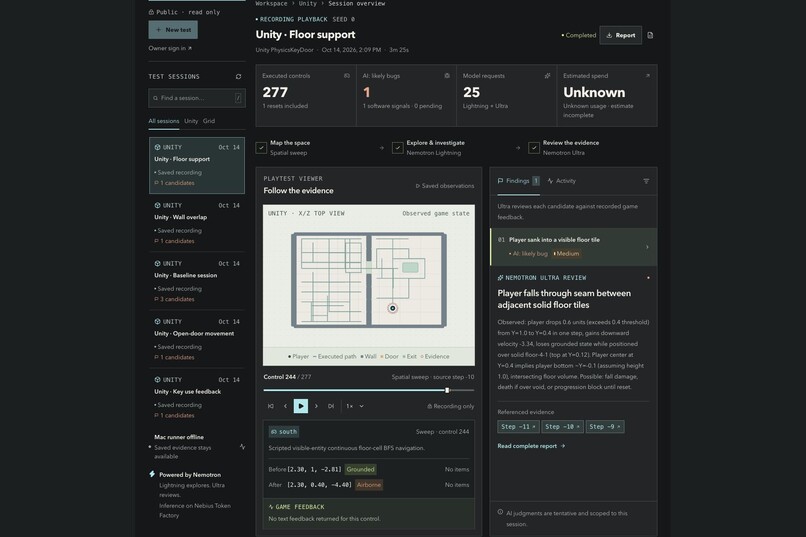This screenshot has height=537, width=806.
Task: Click the player marker on the map
Action: coord(393,308)
